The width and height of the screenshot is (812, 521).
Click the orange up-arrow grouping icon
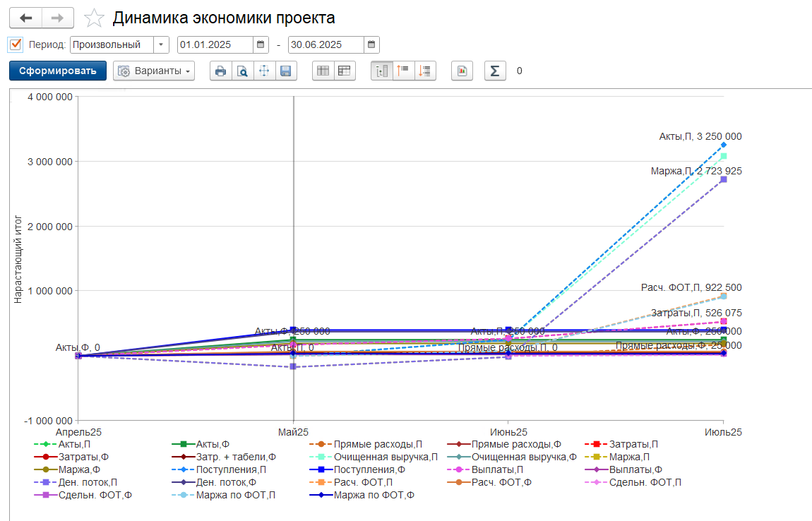click(x=403, y=71)
